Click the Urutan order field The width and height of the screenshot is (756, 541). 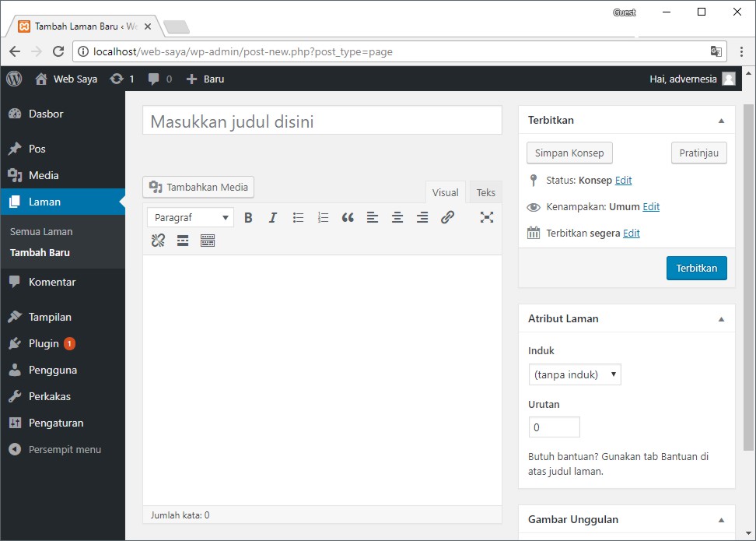point(555,427)
